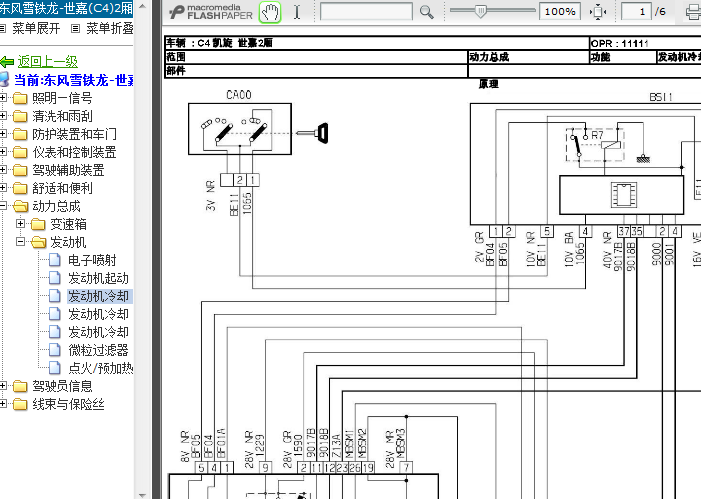Image resolution: width=701 pixels, height=499 pixels.
Task: Click the folder icon beside 舒适和便利
Action: click(20, 188)
